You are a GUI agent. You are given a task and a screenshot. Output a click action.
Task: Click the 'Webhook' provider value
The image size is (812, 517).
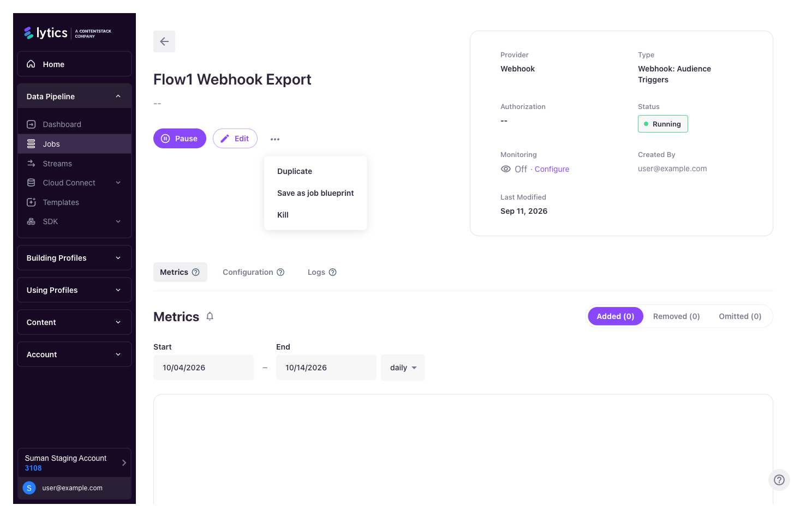pyautogui.click(x=517, y=69)
